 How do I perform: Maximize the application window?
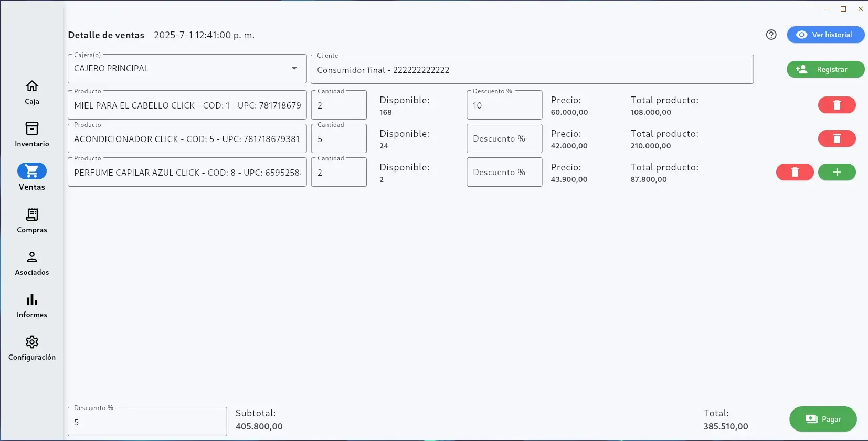click(x=843, y=9)
